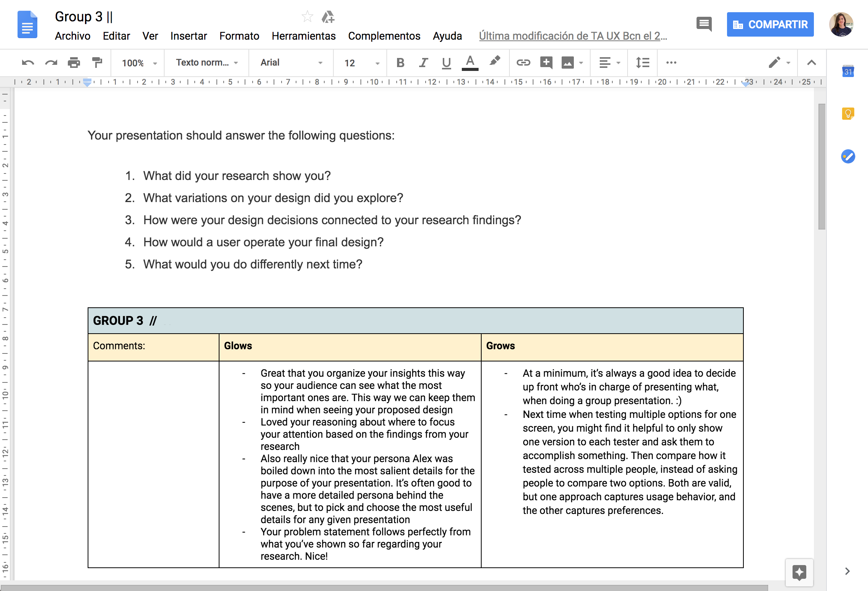The width and height of the screenshot is (868, 591).
Task: Click the Grows column header
Action: pos(612,347)
